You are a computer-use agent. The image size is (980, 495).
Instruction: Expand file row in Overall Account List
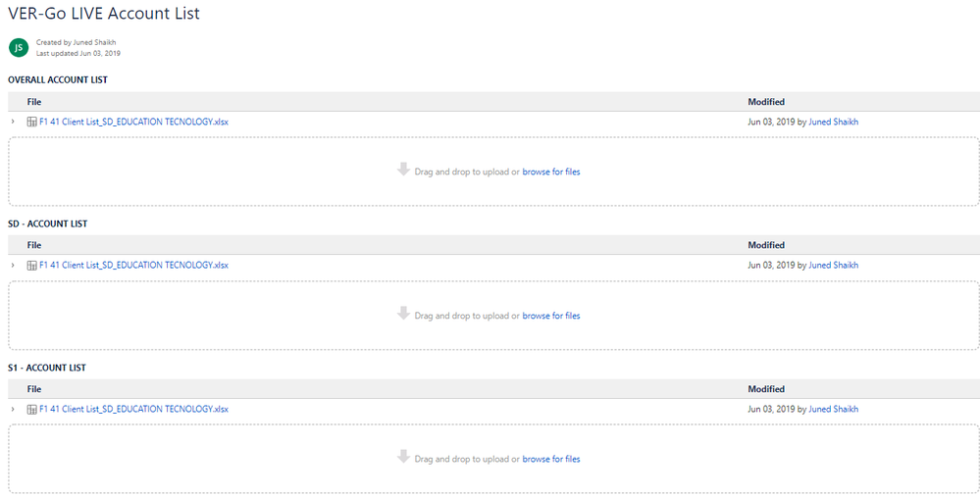(13, 122)
